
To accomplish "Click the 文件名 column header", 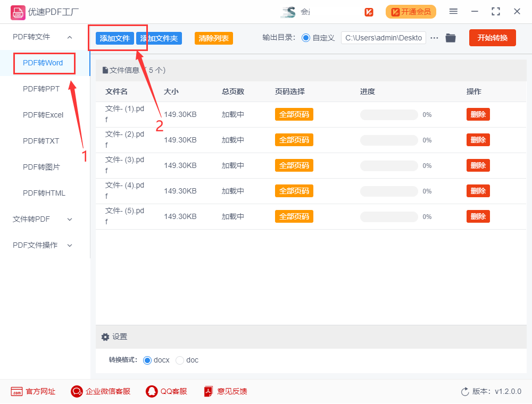I will 117,91.
